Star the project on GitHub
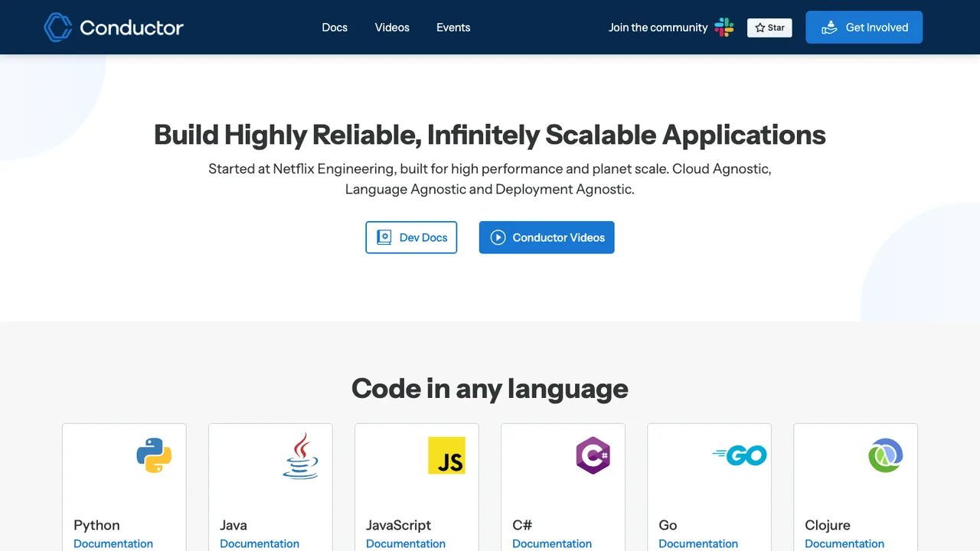This screenshot has height=551, width=980. coord(769,28)
